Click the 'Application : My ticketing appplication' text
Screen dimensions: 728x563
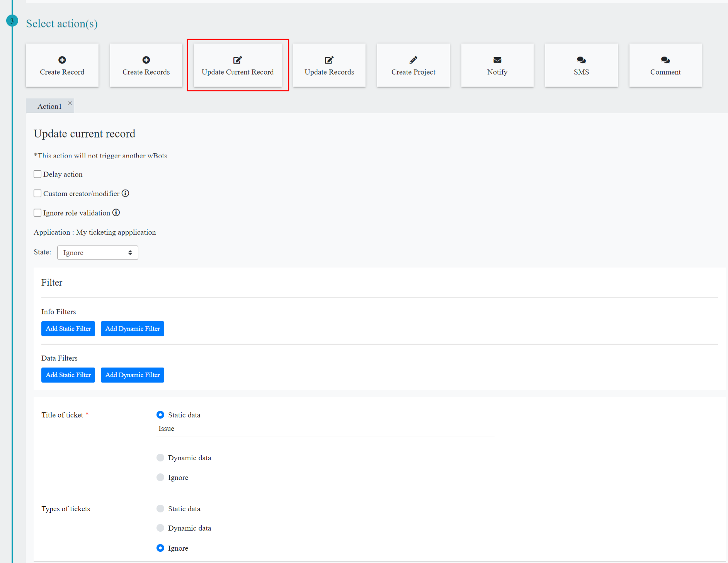tap(95, 232)
